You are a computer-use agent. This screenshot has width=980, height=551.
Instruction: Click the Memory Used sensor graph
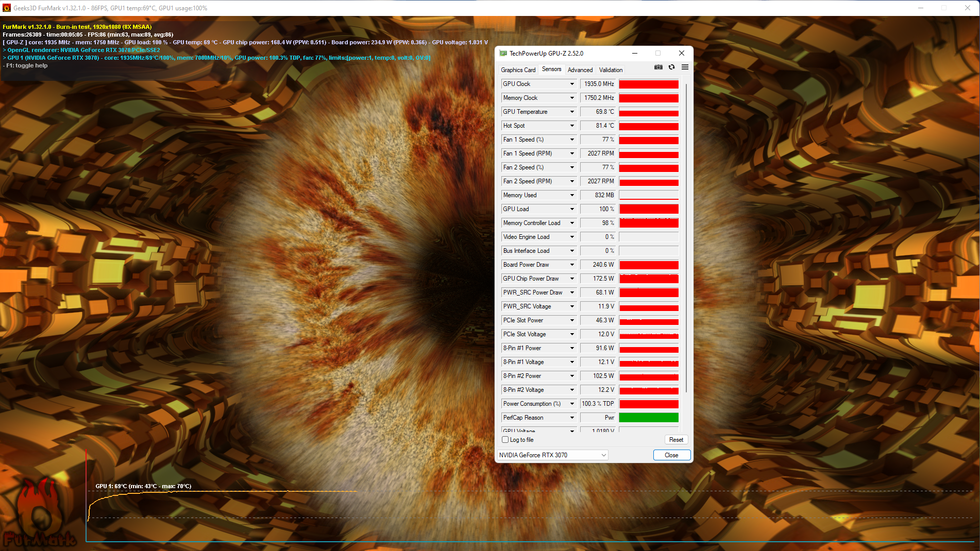(649, 195)
